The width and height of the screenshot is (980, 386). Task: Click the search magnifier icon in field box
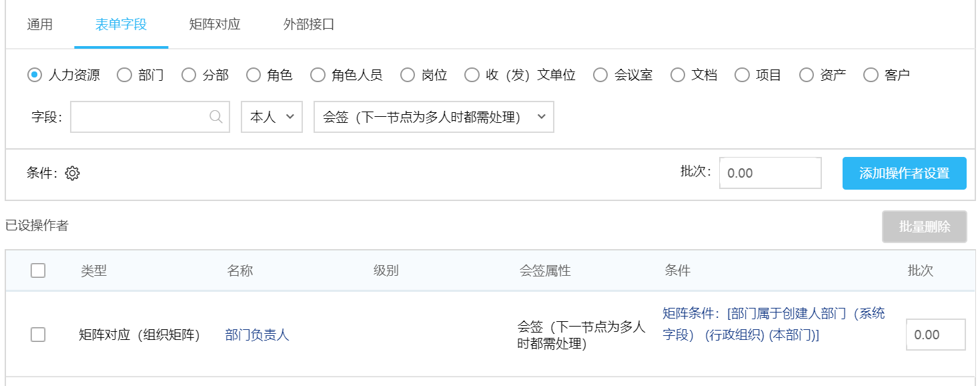pyautogui.click(x=216, y=117)
